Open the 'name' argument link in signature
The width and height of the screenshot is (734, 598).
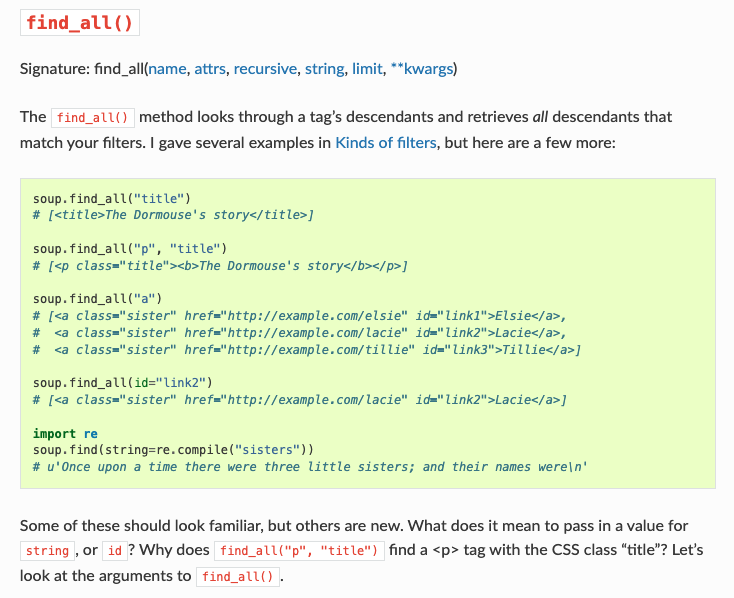tap(167, 69)
